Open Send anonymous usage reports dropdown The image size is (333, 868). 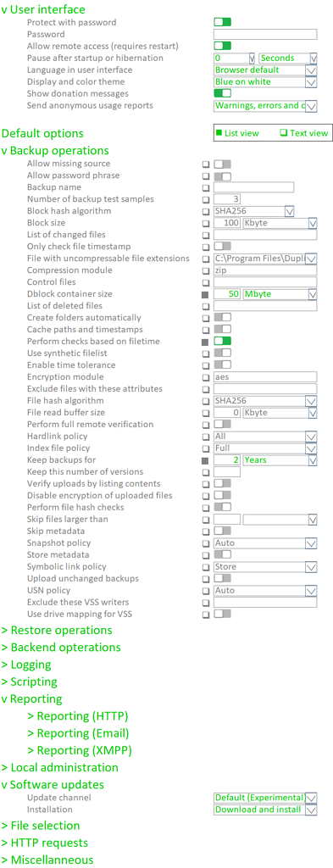pyautogui.click(x=265, y=106)
